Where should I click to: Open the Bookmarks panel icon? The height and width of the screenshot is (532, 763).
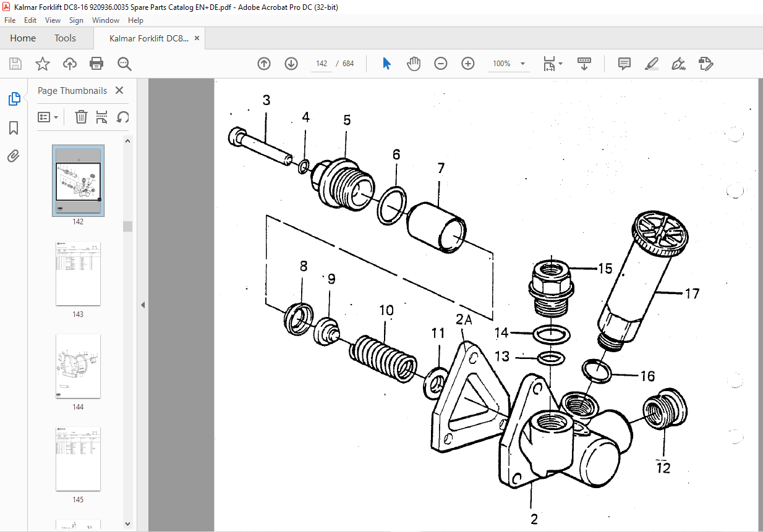14,128
